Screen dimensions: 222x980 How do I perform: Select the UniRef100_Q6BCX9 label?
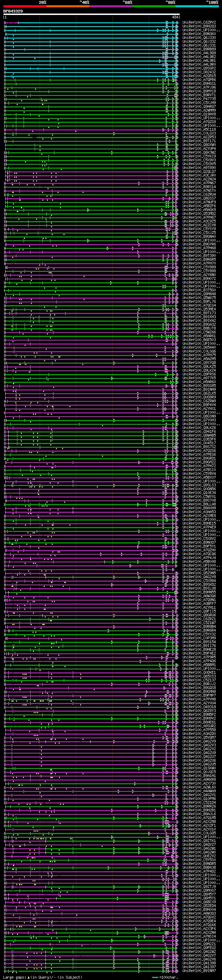coord(199,902)
